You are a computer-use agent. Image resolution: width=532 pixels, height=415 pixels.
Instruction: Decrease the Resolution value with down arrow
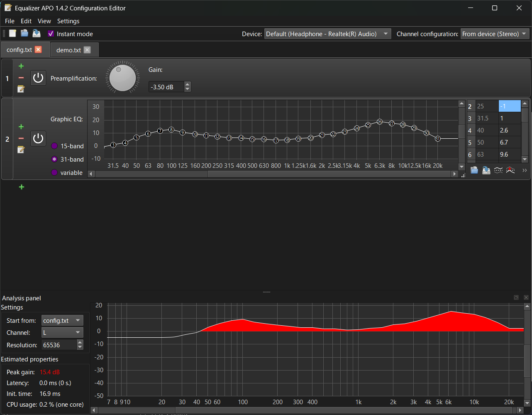[x=80, y=347]
